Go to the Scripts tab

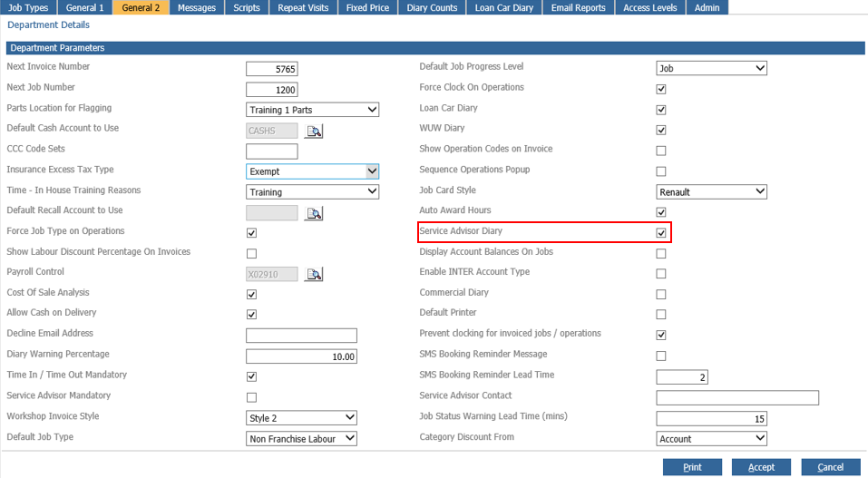(x=247, y=7)
